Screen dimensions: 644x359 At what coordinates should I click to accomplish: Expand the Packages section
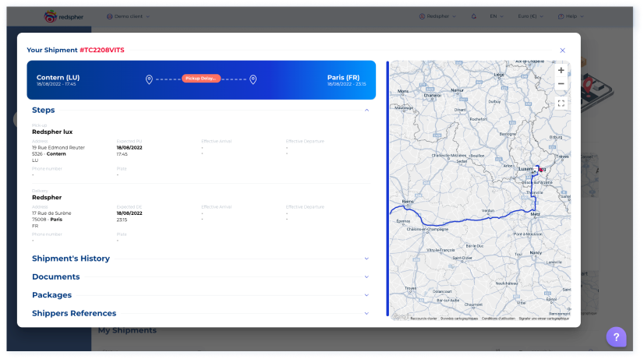coord(366,295)
